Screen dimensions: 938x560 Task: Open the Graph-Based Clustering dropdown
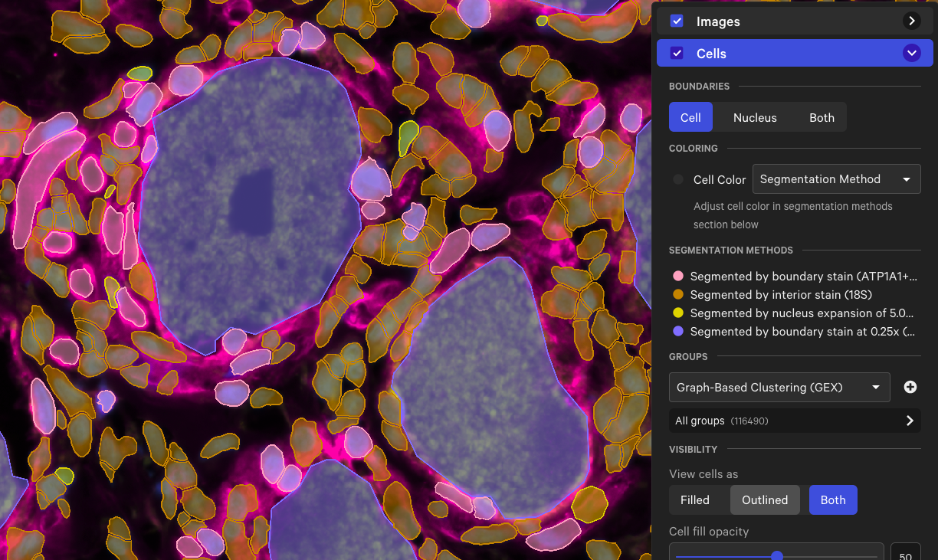pyautogui.click(x=779, y=388)
